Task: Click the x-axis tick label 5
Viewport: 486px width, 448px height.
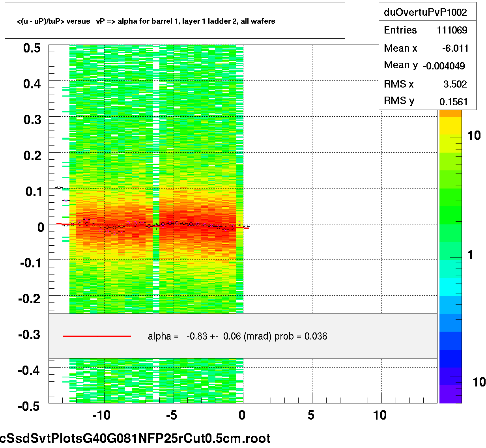Action: pos(311,415)
